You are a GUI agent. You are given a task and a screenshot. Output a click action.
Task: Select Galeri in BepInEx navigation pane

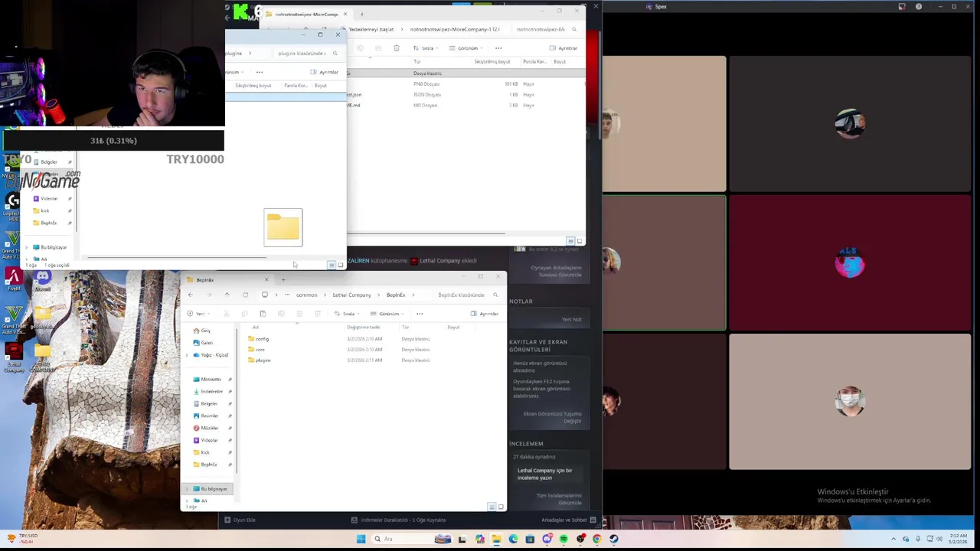tap(203, 343)
